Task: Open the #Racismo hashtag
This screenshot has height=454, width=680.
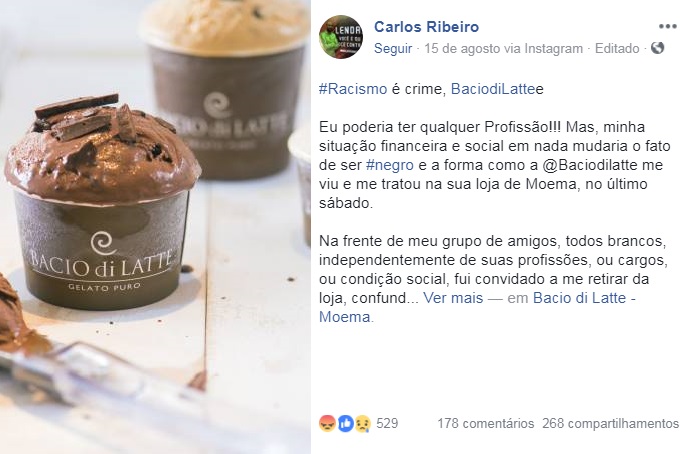Action: coord(353,89)
